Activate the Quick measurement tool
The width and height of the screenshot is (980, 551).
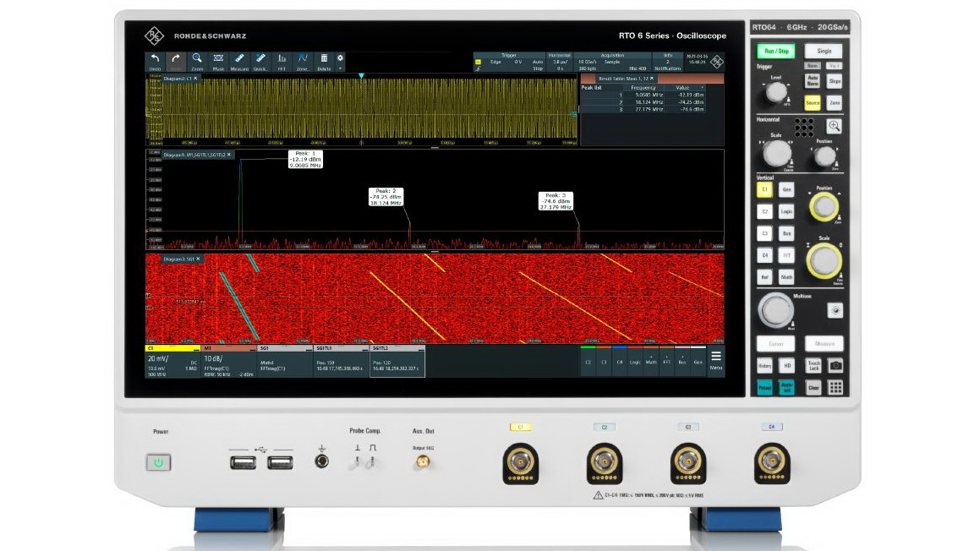coord(260,61)
